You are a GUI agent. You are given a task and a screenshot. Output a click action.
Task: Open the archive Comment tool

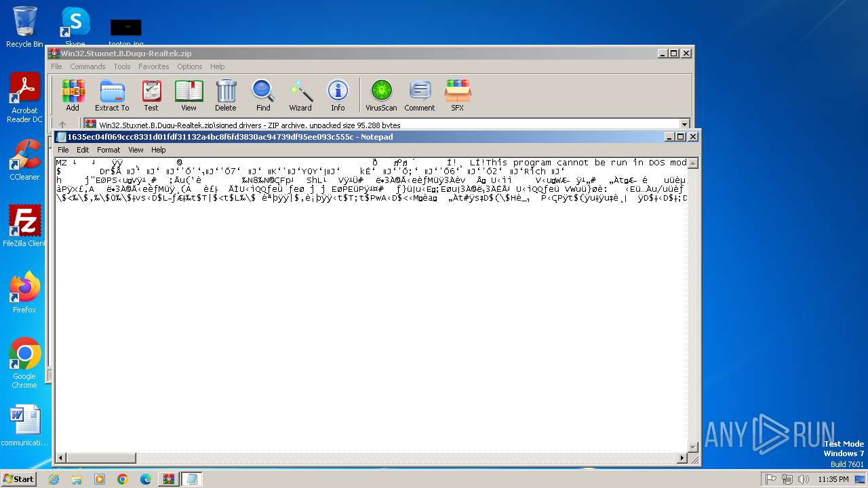point(420,96)
